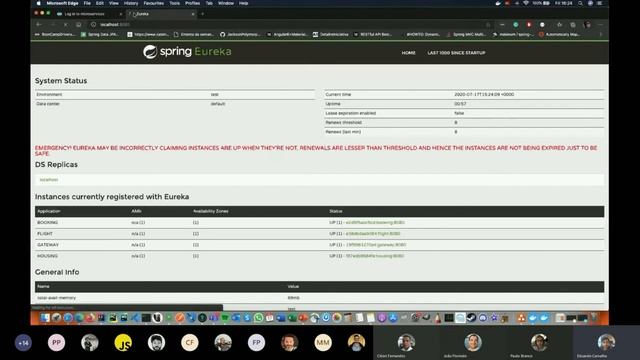Click the localhost address bar
Image resolution: width=640 pixels, height=360 pixels.
286,24
